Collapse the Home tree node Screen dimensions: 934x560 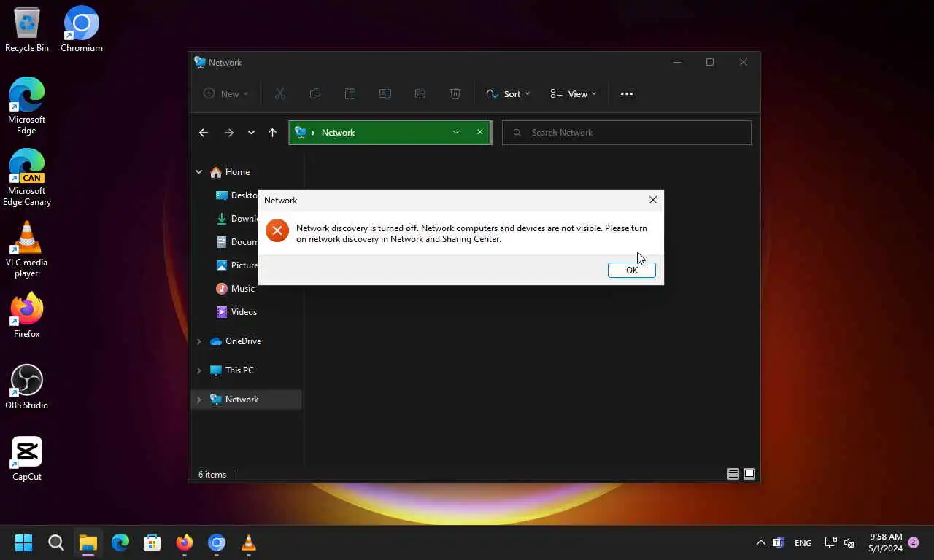pyautogui.click(x=198, y=172)
